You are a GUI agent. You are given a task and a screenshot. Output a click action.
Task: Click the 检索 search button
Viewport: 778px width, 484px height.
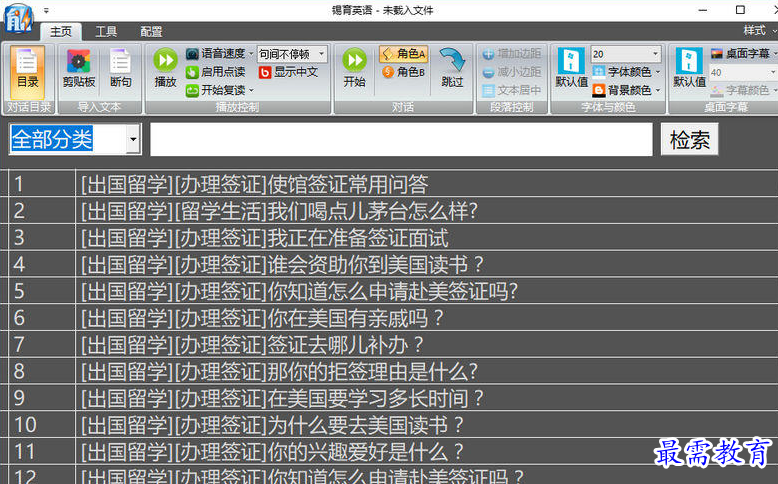[x=689, y=139]
